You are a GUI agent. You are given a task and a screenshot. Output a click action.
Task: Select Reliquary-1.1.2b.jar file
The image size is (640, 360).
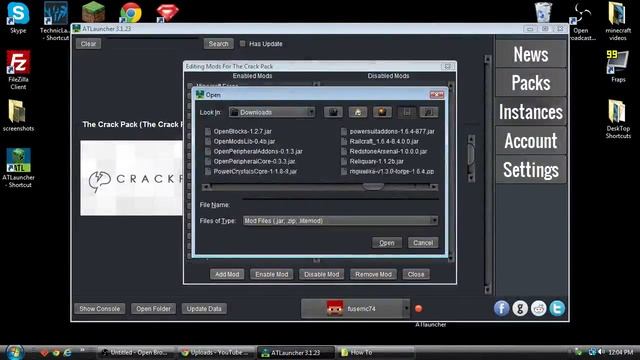tap(372, 161)
